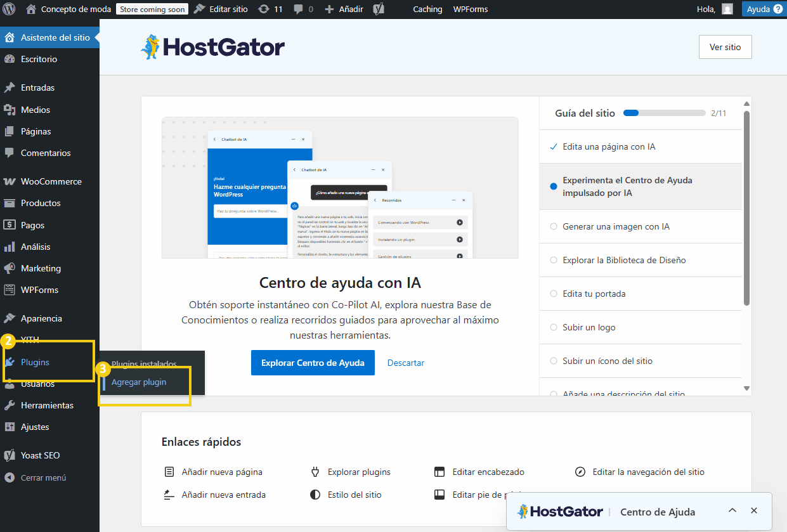This screenshot has width=787, height=532.
Task: Click the Apariencia brush icon
Action: click(10, 318)
